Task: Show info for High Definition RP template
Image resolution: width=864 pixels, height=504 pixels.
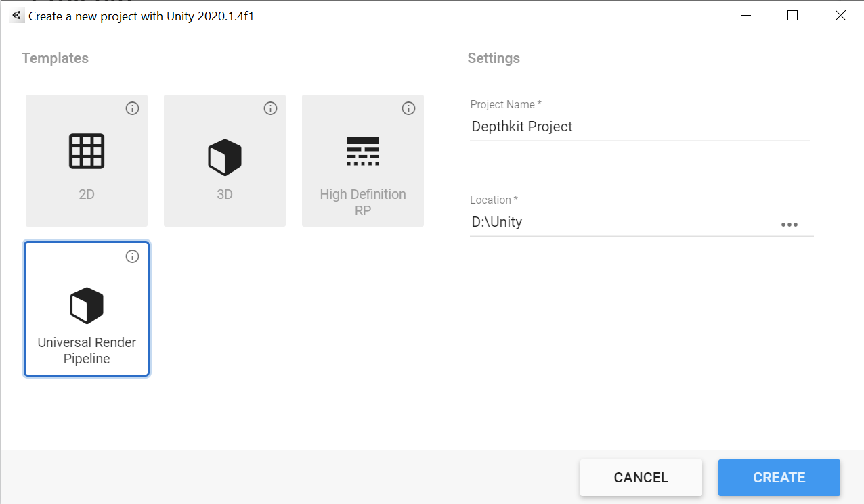Action: point(408,108)
